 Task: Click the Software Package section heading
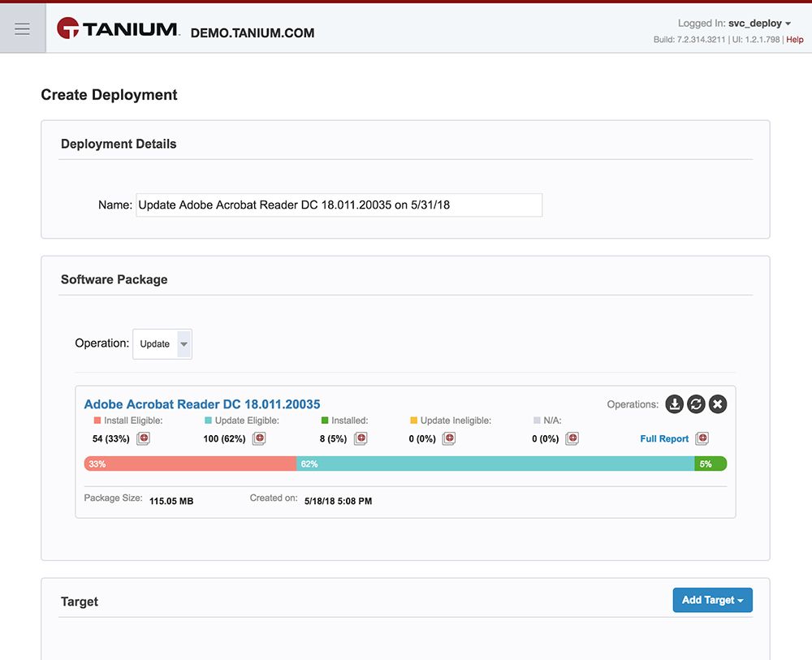click(114, 279)
